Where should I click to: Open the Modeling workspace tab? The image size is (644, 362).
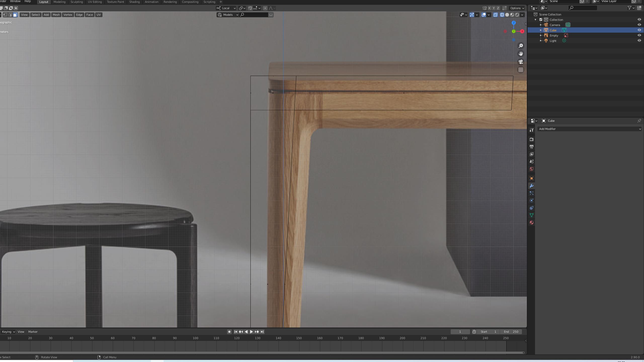[59, 2]
